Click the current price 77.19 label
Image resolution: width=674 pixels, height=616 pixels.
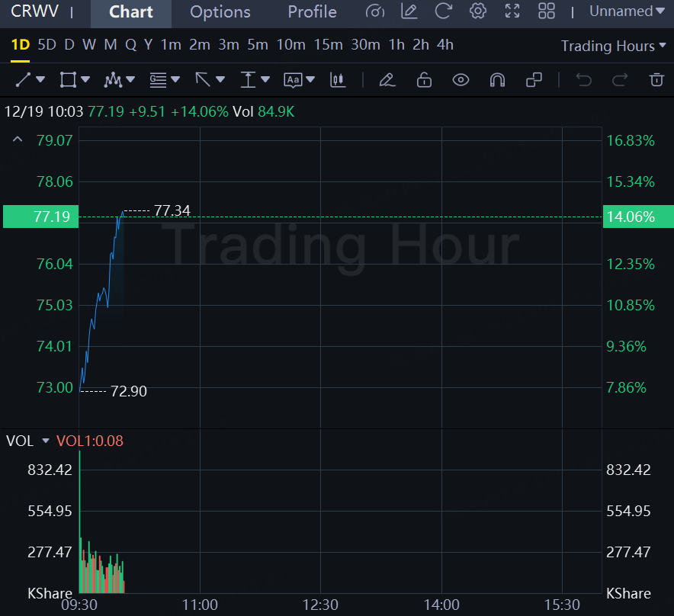(41, 217)
